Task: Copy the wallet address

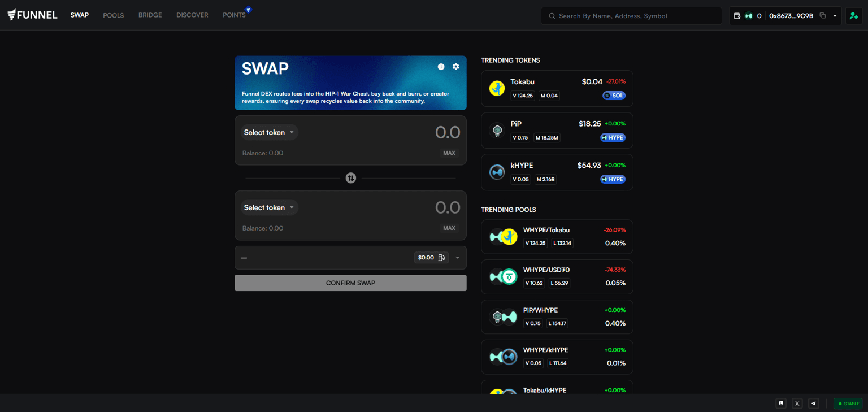Action: [823, 16]
